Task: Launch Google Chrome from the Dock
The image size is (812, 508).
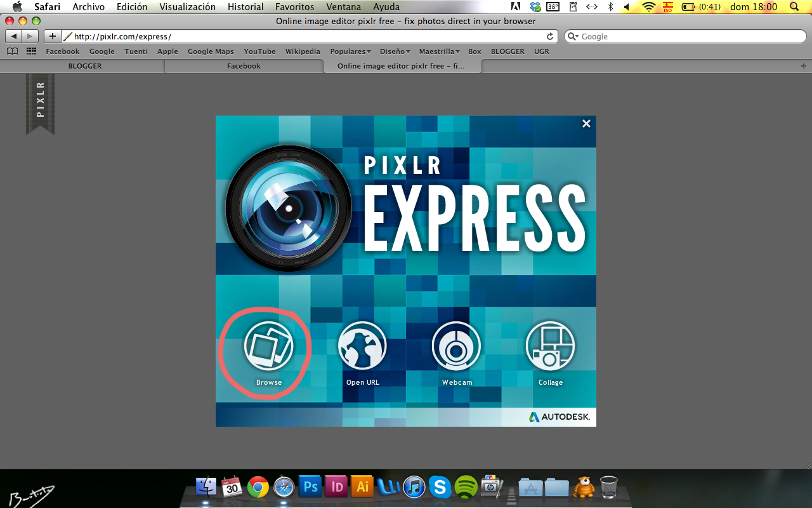Action: 258,487
